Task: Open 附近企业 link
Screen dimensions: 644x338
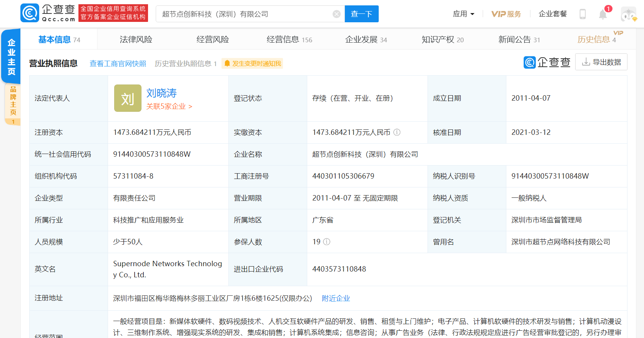Action: [336, 298]
